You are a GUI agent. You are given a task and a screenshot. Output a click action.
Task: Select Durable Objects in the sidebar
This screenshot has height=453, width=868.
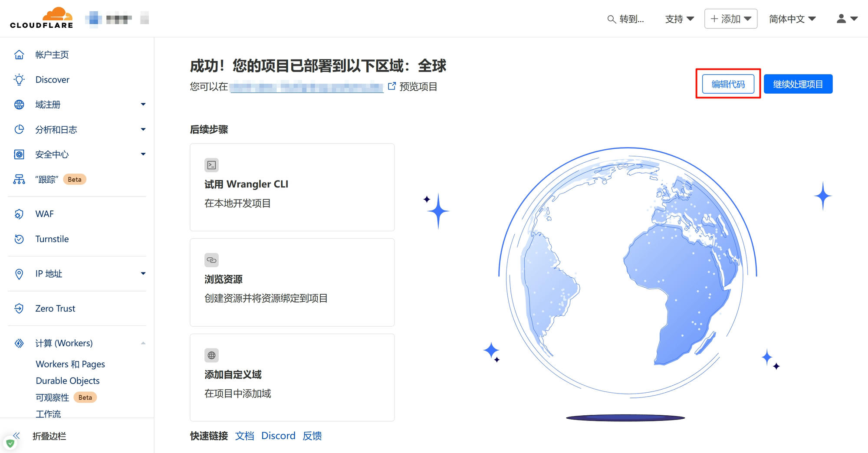pyautogui.click(x=68, y=381)
